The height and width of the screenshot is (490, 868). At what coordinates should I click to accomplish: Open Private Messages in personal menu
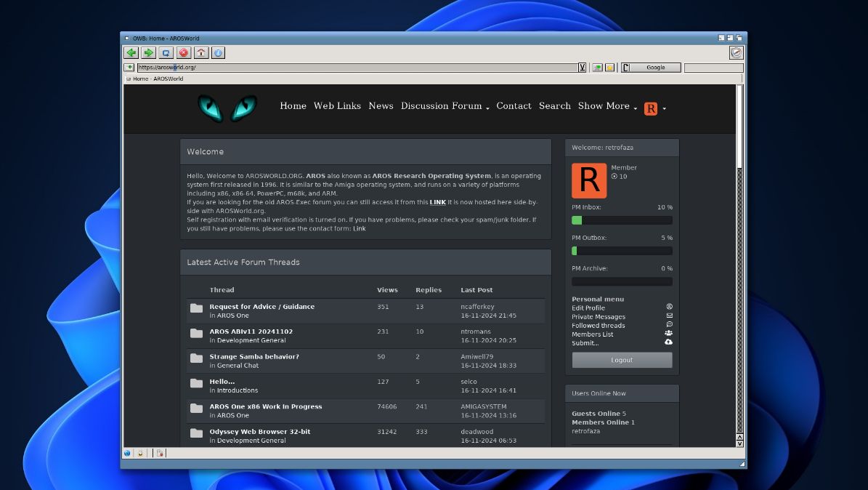[599, 316]
